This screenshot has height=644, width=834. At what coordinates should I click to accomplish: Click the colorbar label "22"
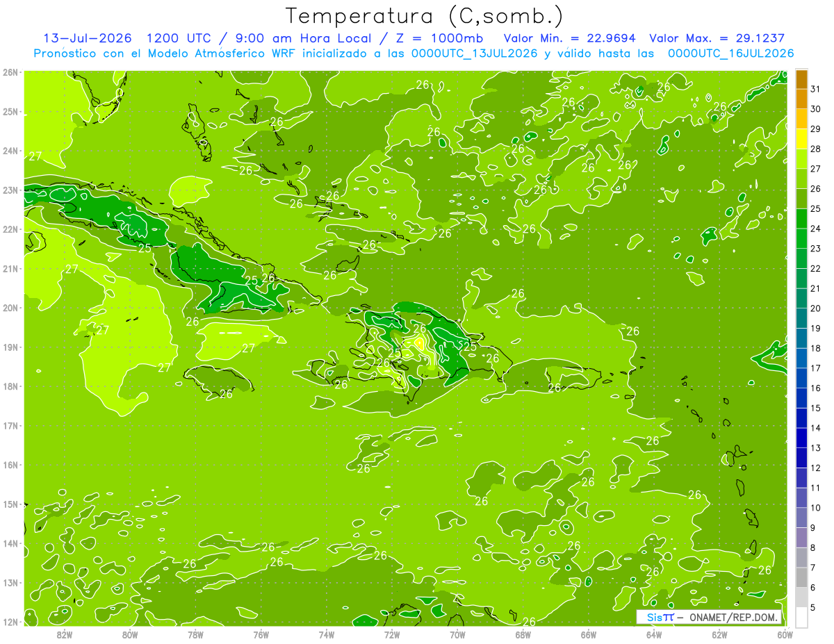pyautogui.click(x=815, y=268)
